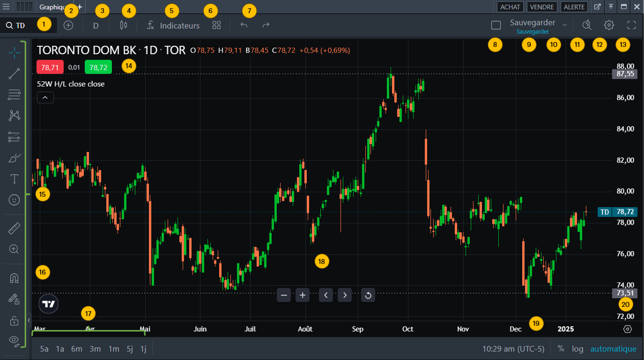This screenshot has height=360, width=644.
Task: Open chart settings gear icon
Action: (609, 25)
